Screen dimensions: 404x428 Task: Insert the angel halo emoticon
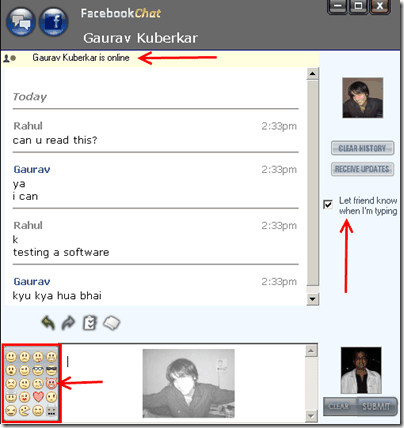(x=11, y=396)
